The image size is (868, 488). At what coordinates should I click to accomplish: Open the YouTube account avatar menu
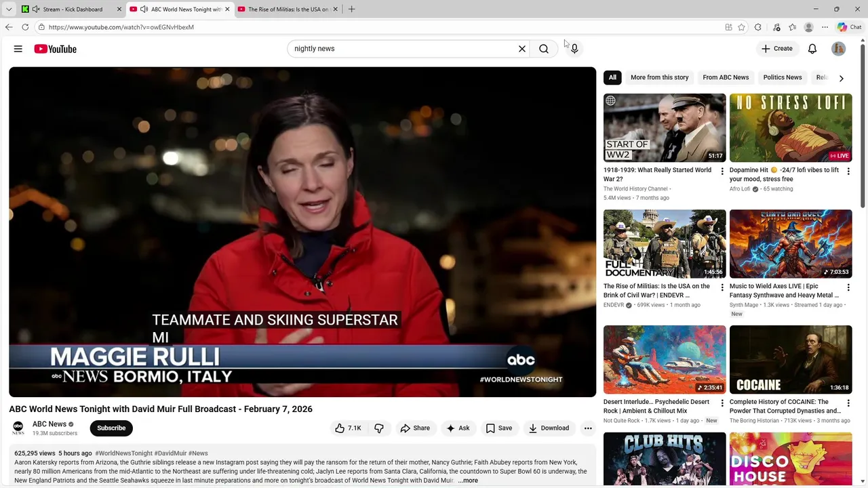tap(839, 49)
